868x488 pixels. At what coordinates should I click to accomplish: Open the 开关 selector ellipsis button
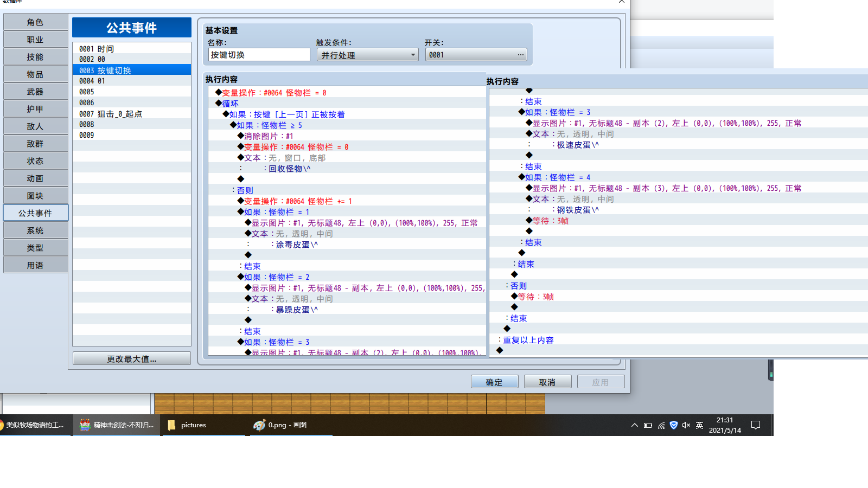click(521, 55)
